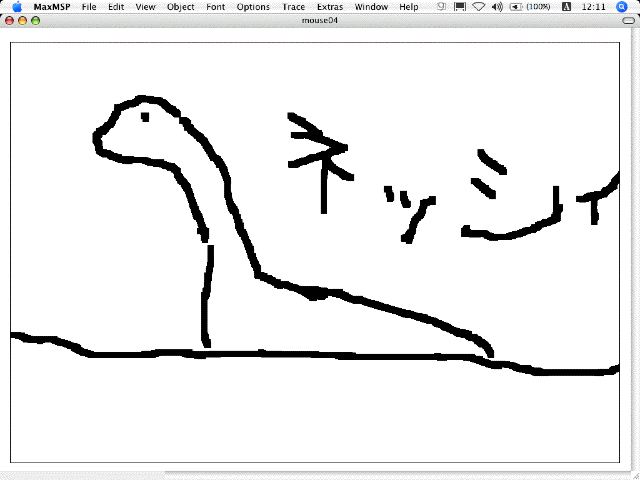
Task: Open the Extras menu
Action: pyautogui.click(x=330, y=7)
